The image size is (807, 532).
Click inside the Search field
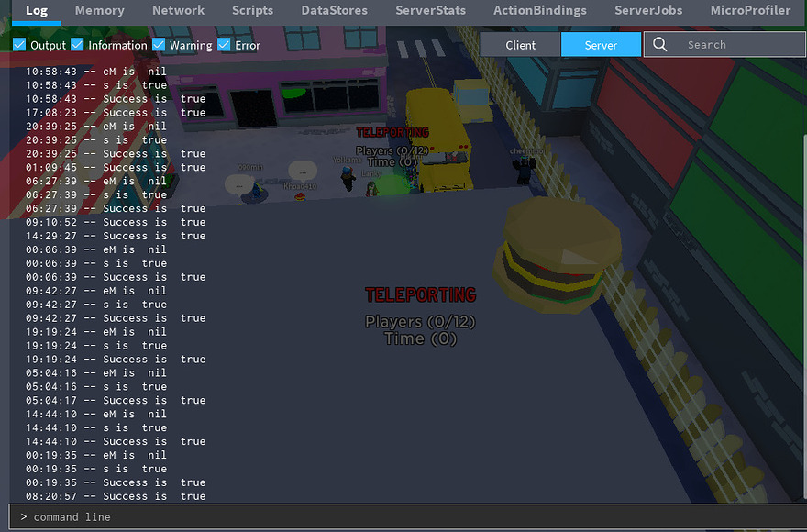[724, 44]
